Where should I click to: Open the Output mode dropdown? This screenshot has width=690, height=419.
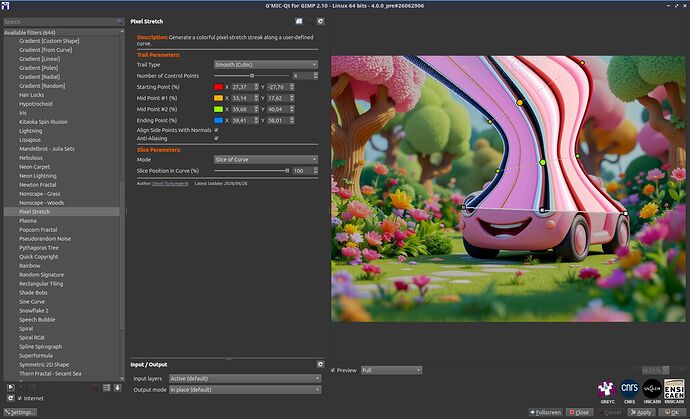[245, 390]
